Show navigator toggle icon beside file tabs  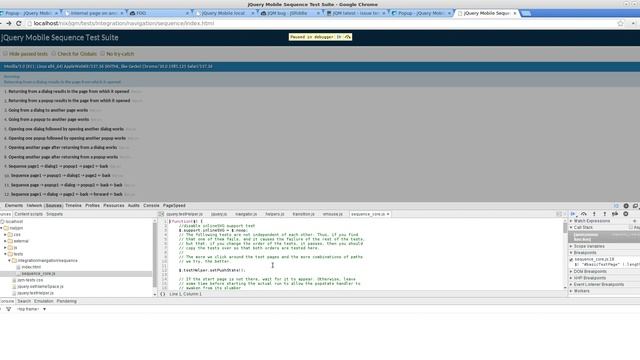pyautogui.click(x=161, y=214)
